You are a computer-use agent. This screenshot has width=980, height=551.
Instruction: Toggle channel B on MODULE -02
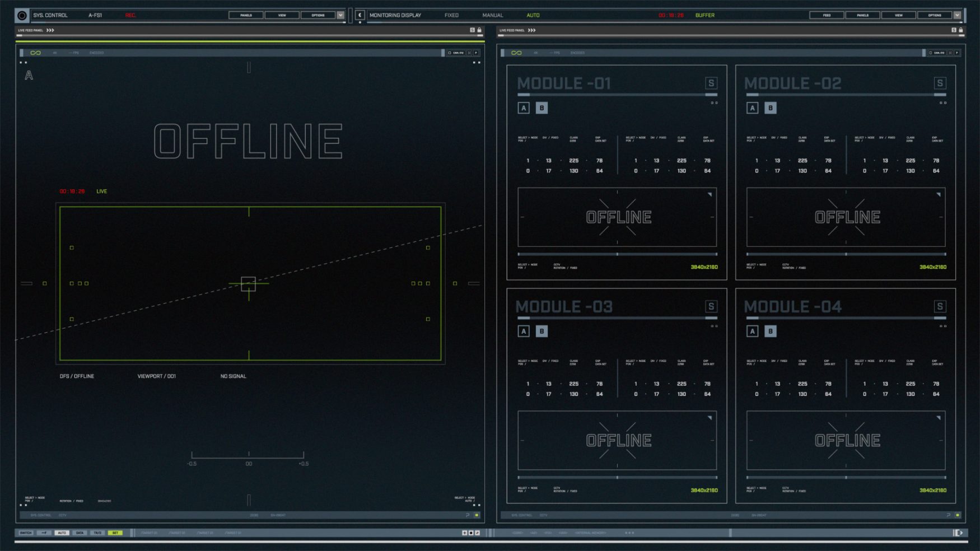[x=771, y=108]
